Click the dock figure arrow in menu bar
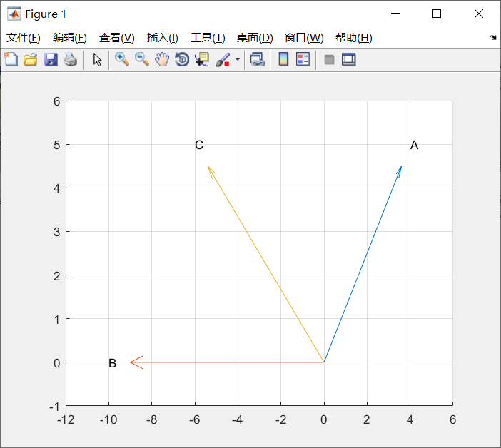 493,37
